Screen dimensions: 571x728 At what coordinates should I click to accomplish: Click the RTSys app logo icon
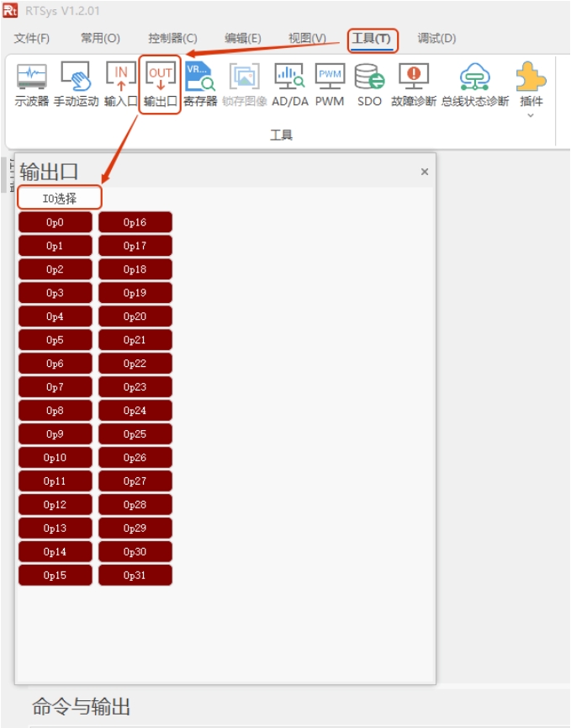coord(10,10)
